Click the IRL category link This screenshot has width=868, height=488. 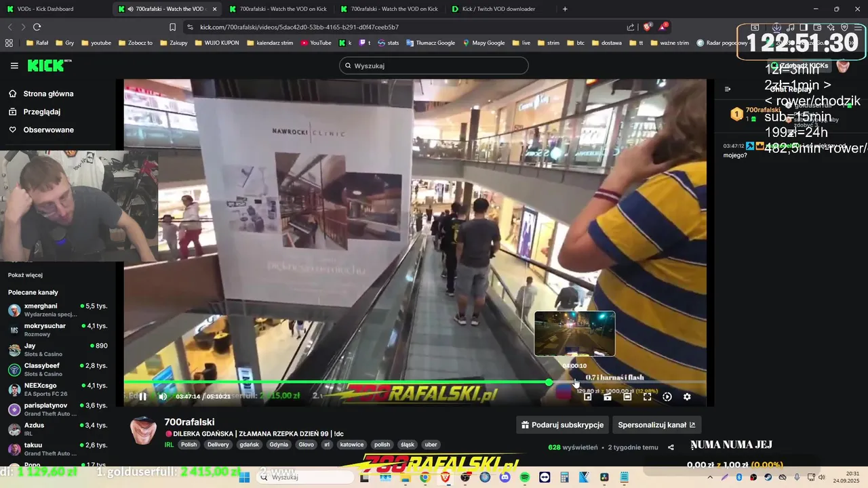pyautogui.click(x=169, y=445)
